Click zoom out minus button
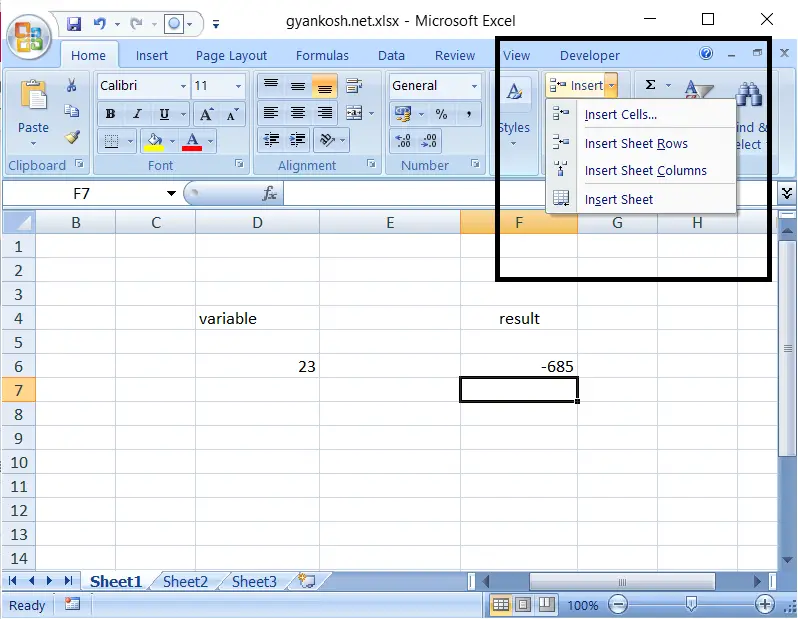Viewport: 798px width, 619px height. point(618,605)
